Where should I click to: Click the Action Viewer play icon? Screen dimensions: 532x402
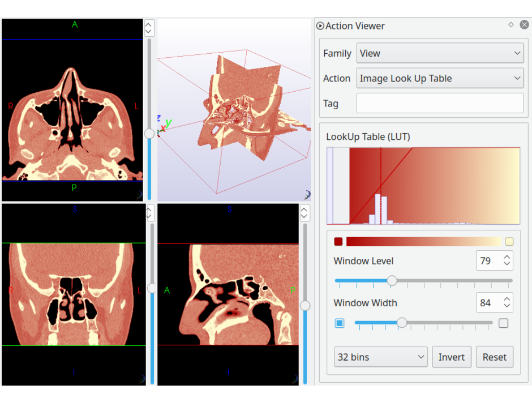point(320,26)
